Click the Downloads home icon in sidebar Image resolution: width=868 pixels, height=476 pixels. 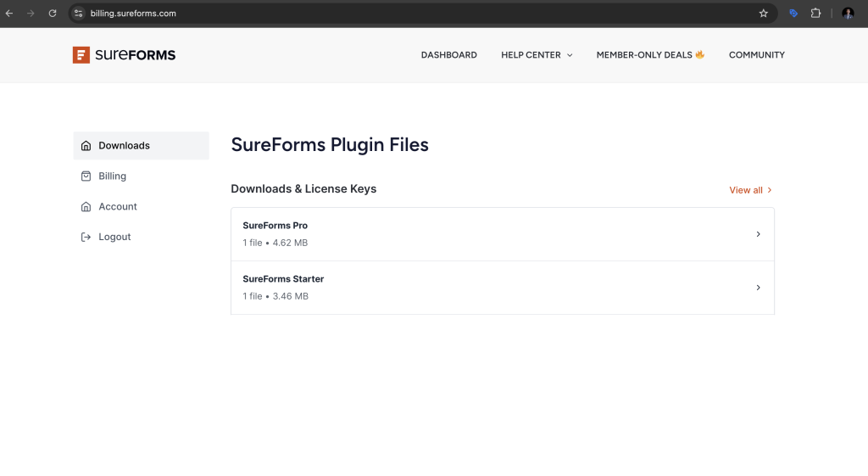pyautogui.click(x=86, y=146)
